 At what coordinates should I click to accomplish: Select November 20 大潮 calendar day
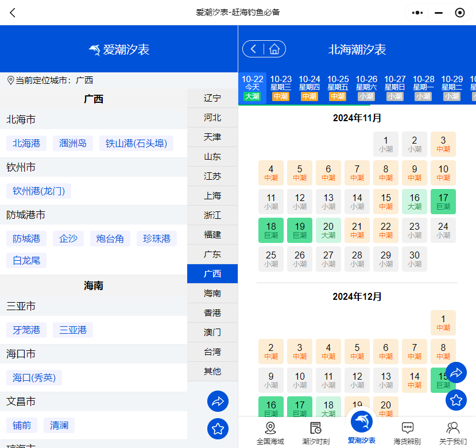(328, 230)
